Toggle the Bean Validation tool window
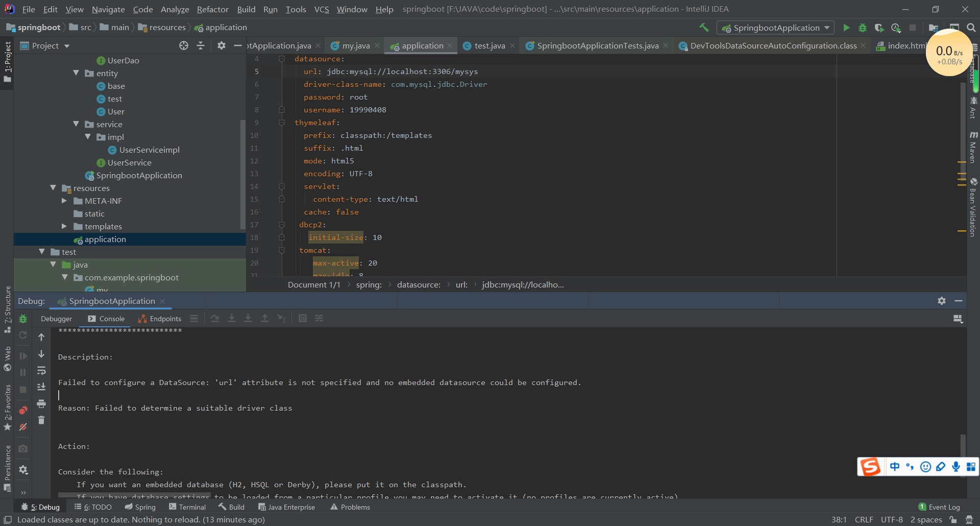Viewport: 980px width, 526px height. point(973,207)
